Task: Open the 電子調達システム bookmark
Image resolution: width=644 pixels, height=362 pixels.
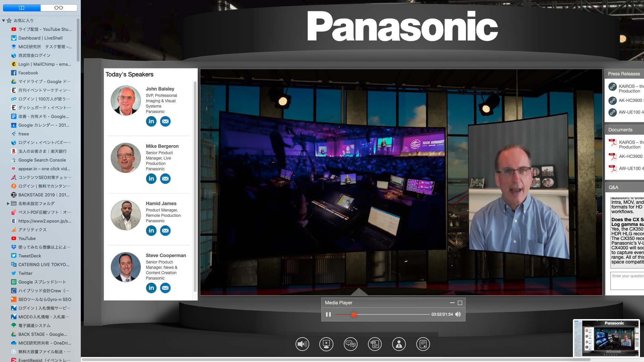Action: point(31,326)
